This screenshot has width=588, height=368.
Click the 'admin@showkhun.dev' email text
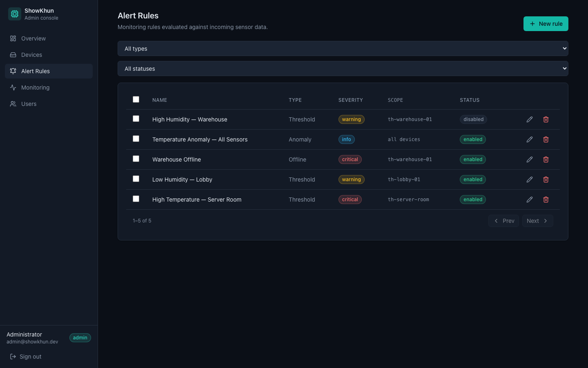(32, 342)
